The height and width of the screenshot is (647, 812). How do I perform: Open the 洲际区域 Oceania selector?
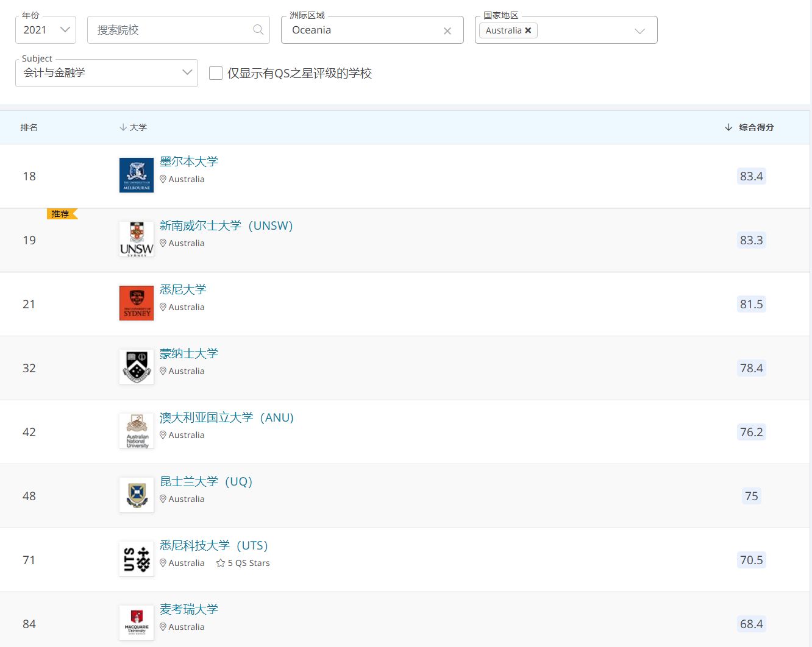[372, 30]
